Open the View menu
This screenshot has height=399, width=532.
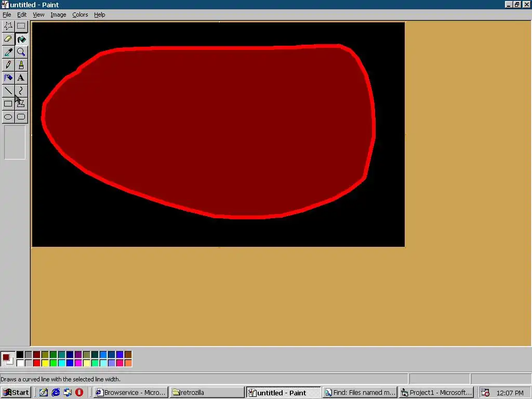click(x=38, y=15)
